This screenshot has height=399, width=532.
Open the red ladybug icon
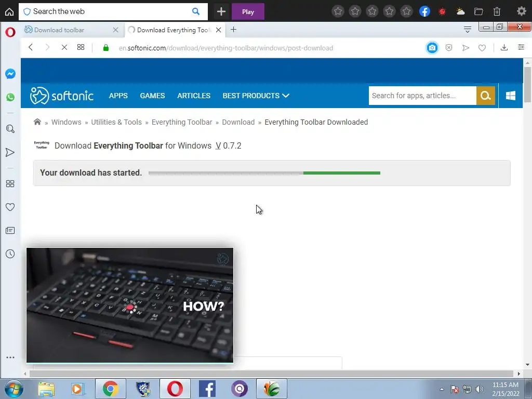442,11
